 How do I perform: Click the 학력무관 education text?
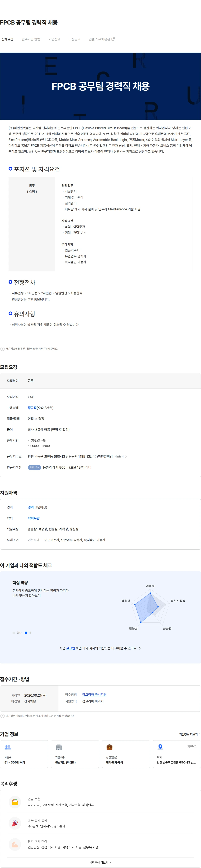pyautogui.click(x=34, y=518)
